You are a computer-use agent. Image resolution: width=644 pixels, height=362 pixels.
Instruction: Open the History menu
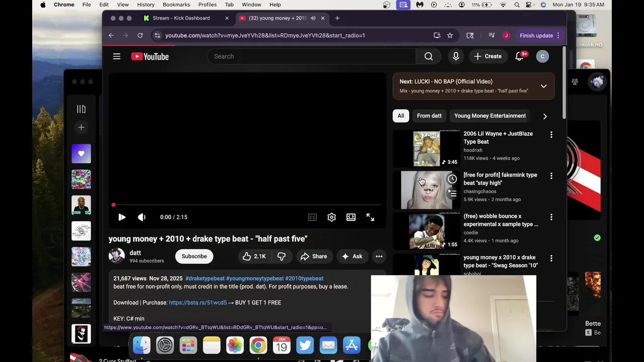(146, 5)
